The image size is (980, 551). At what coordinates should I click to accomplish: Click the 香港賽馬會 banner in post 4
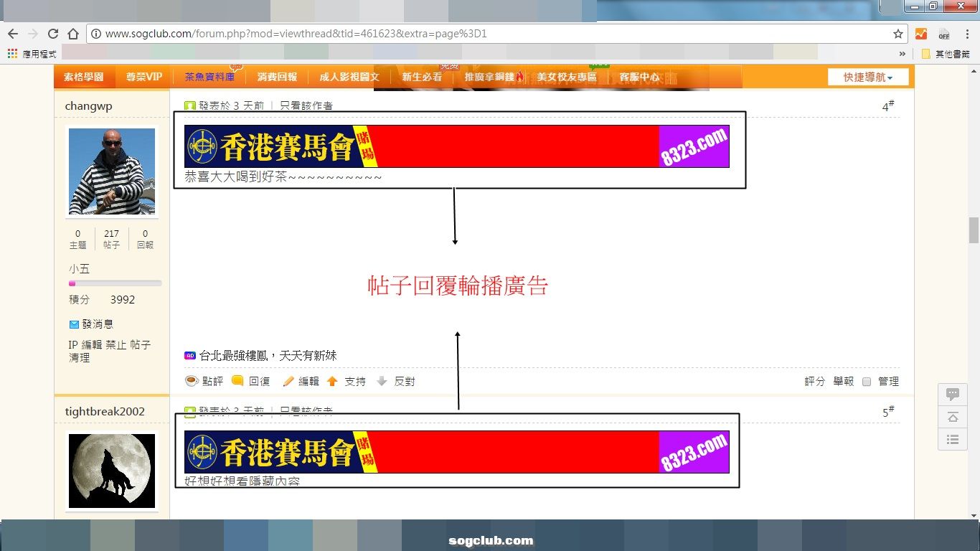coord(457,146)
